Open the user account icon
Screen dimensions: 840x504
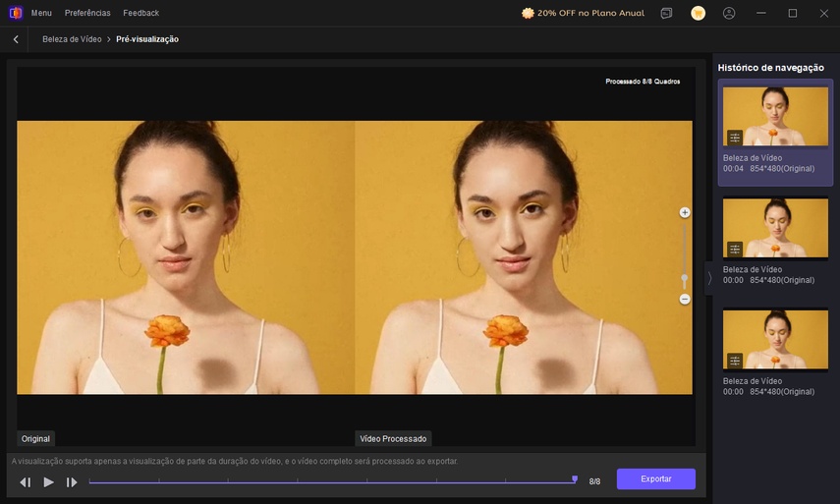point(729,14)
